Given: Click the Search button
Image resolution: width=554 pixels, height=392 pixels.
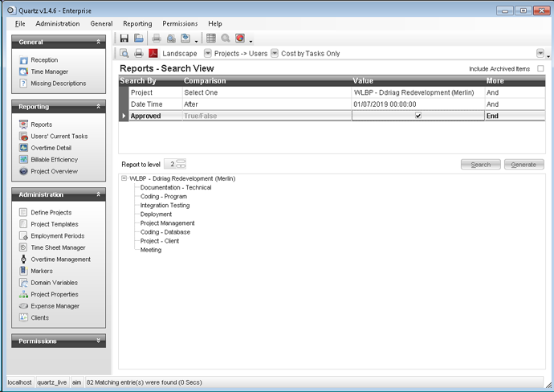Looking at the screenshot, I should pos(480,165).
